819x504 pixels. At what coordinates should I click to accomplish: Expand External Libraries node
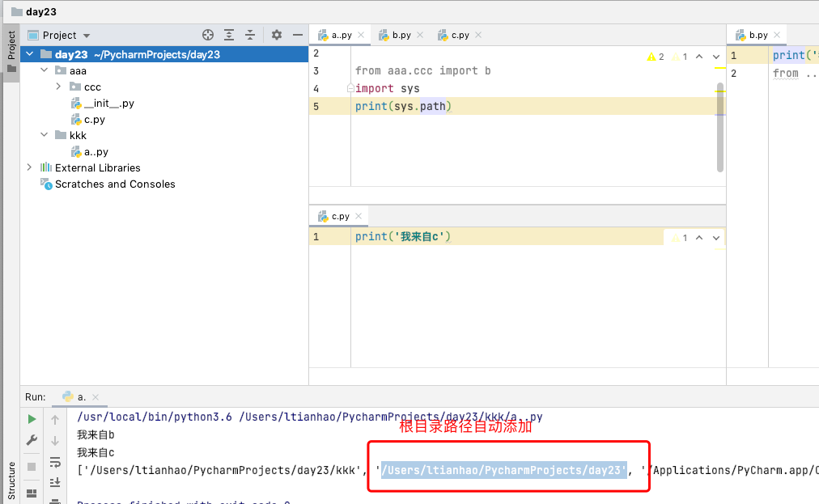(x=30, y=167)
